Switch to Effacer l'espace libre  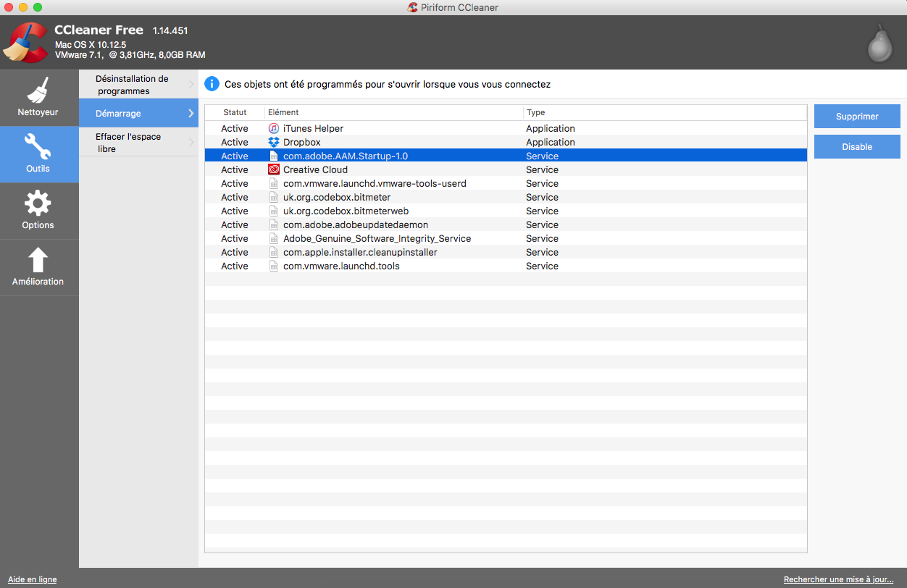point(128,143)
